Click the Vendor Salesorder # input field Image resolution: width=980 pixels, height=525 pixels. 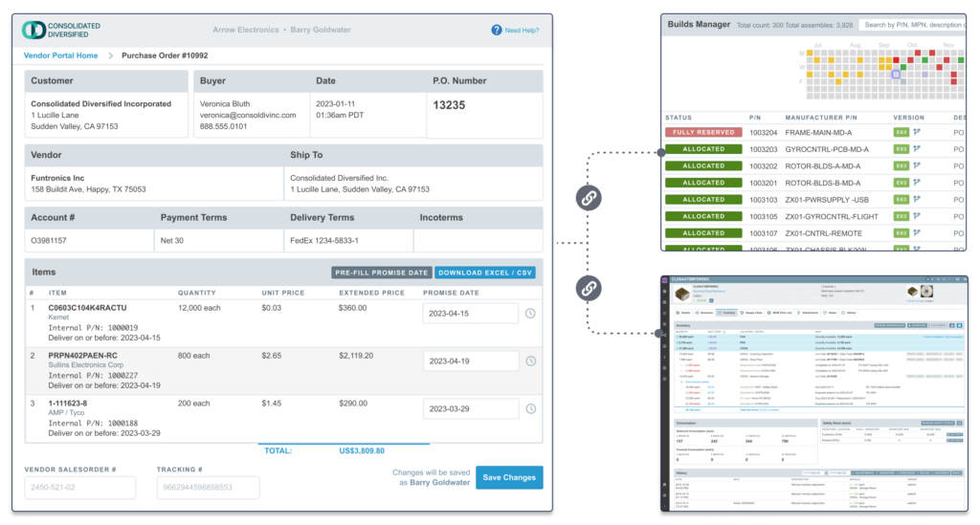(x=80, y=488)
